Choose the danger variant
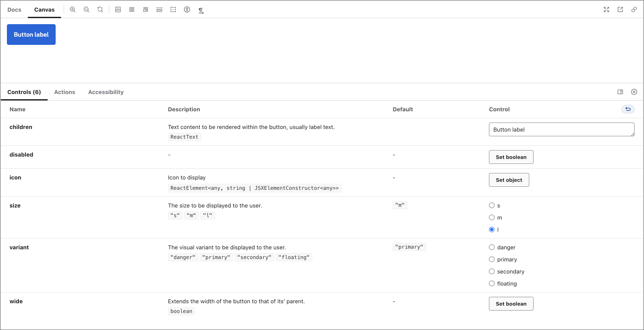This screenshot has width=644, height=330. pyautogui.click(x=492, y=247)
